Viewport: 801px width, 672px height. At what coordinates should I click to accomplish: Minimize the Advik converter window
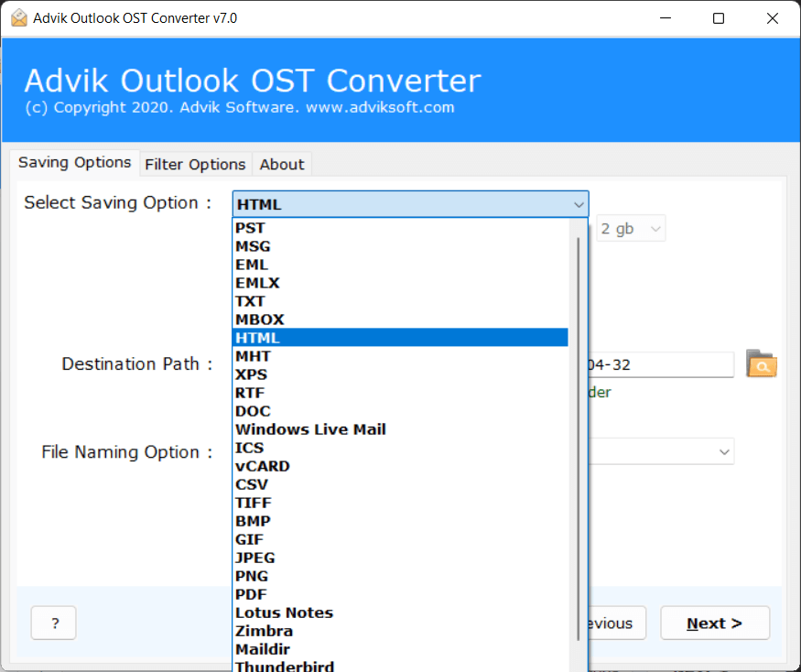point(666,18)
